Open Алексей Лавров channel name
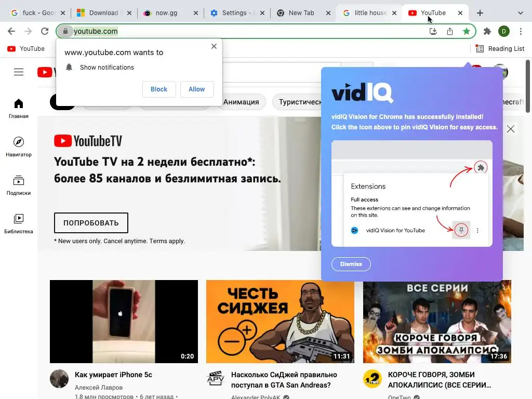The width and height of the screenshot is (532, 399). pos(99,388)
